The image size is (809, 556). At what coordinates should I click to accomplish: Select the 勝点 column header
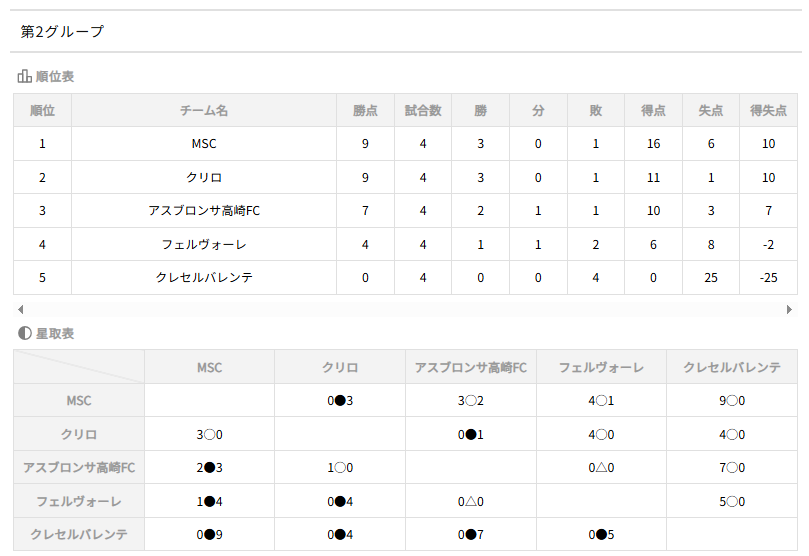point(365,111)
